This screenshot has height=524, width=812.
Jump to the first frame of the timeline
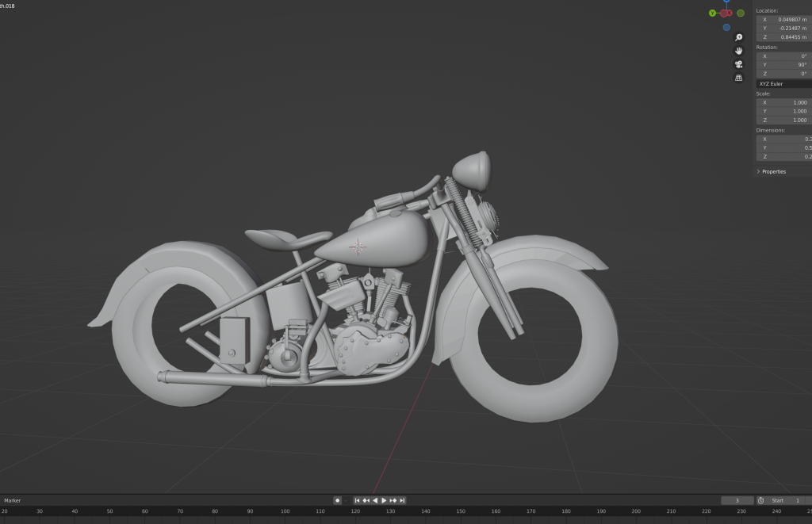point(357,500)
